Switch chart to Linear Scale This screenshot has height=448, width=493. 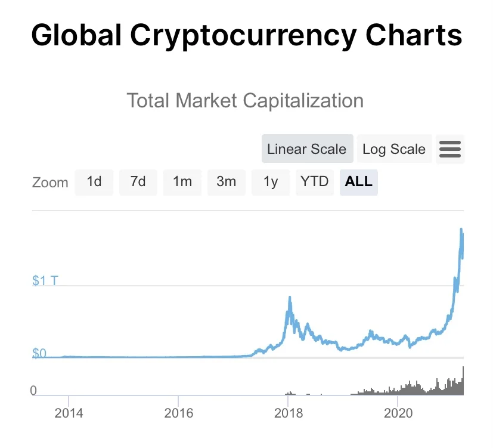pos(307,149)
